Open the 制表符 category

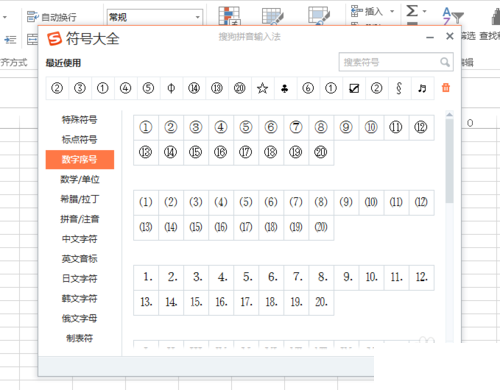point(80,338)
